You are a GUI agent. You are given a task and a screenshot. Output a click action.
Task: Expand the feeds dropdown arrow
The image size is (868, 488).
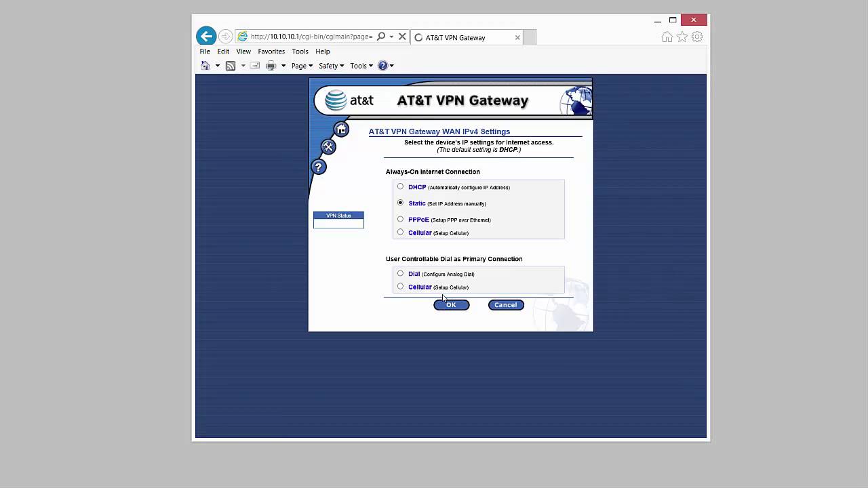(243, 66)
